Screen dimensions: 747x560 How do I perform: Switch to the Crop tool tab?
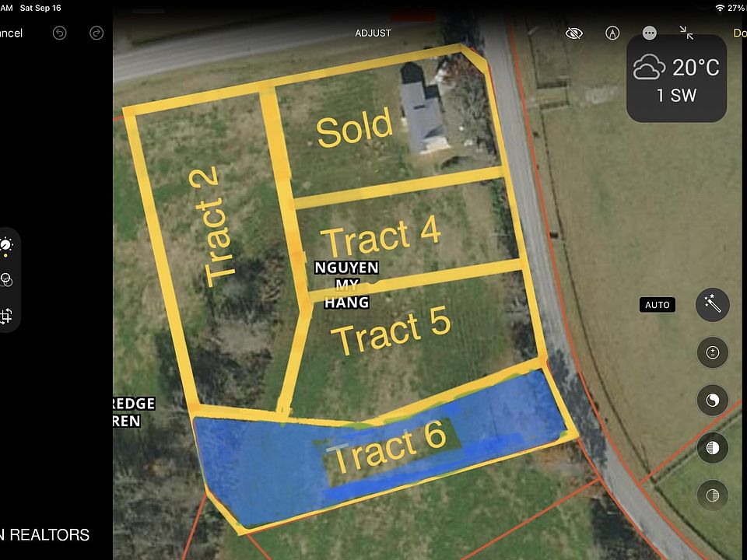5,316
